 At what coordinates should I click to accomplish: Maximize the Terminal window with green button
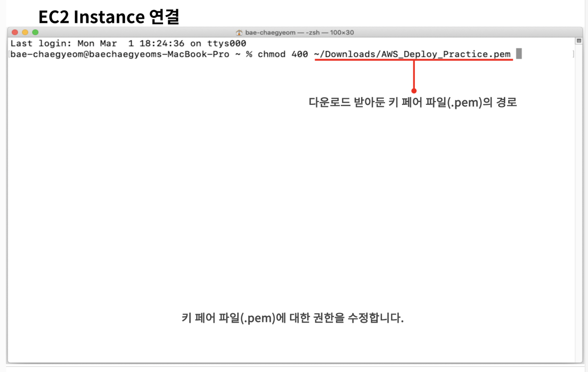[35, 32]
